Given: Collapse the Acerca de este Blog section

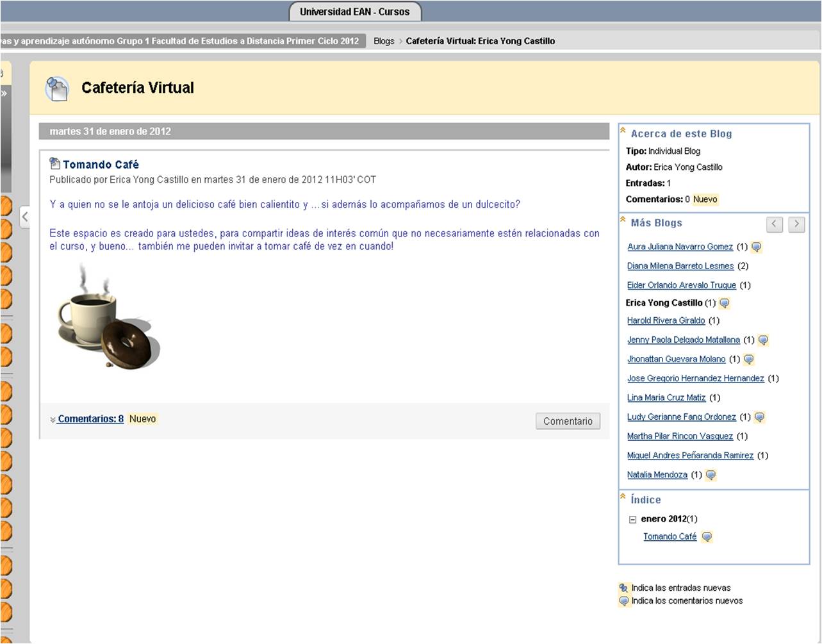Looking at the screenshot, I should [623, 131].
